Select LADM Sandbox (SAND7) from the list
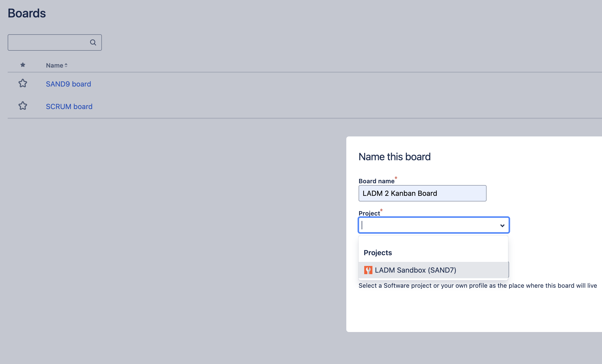This screenshot has width=602, height=364. click(x=415, y=270)
